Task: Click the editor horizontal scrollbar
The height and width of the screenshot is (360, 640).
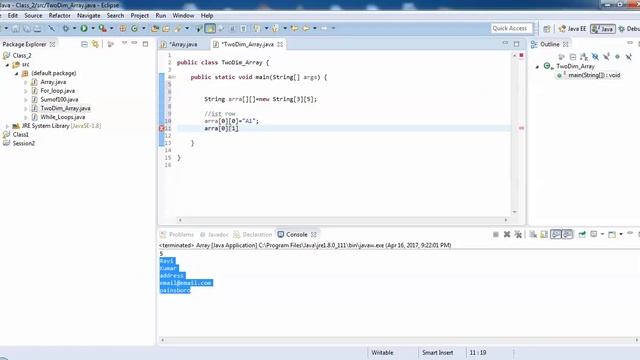Action: [343, 220]
